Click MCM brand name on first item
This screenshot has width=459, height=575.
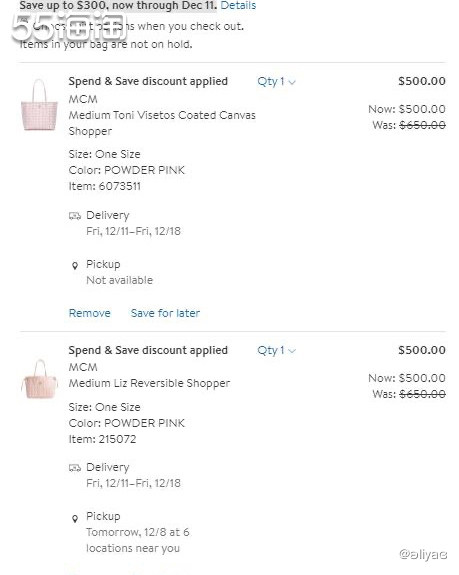click(x=83, y=99)
